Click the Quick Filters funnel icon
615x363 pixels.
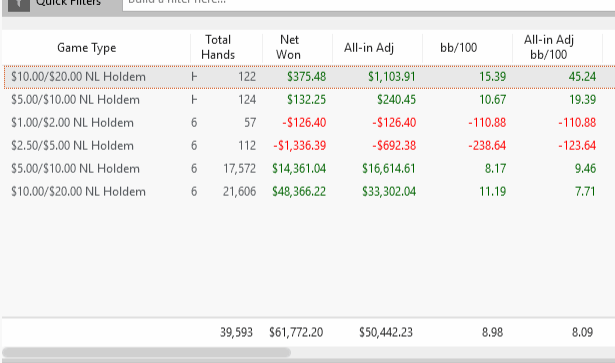[x=18, y=4]
